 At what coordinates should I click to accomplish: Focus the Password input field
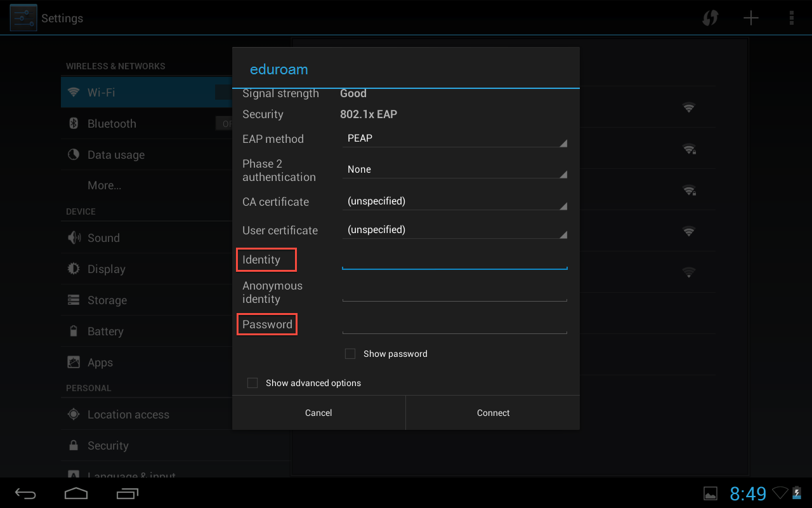click(454, 324)
